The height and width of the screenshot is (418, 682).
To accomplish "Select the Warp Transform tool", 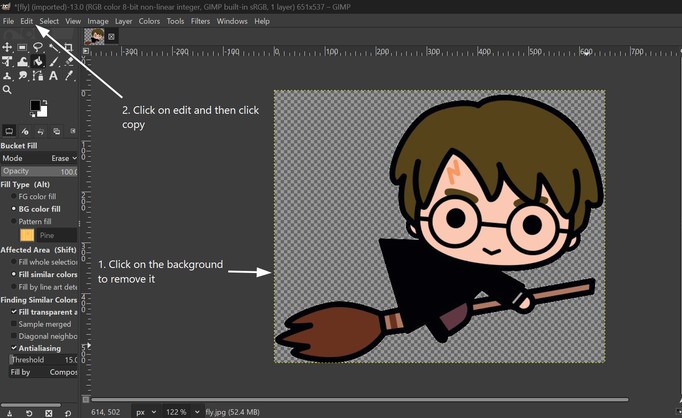I will tap(23, 61).
